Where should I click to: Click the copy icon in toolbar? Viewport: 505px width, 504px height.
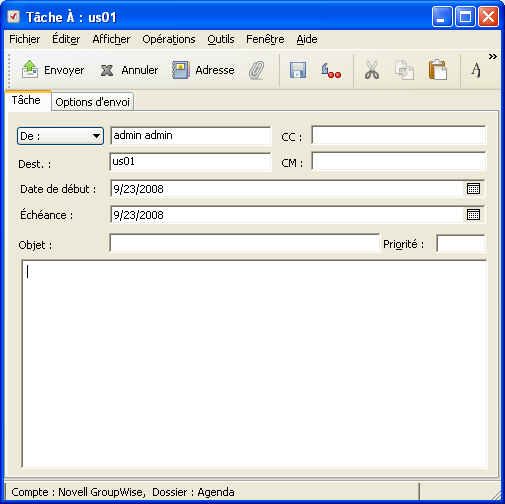[404, 70]
